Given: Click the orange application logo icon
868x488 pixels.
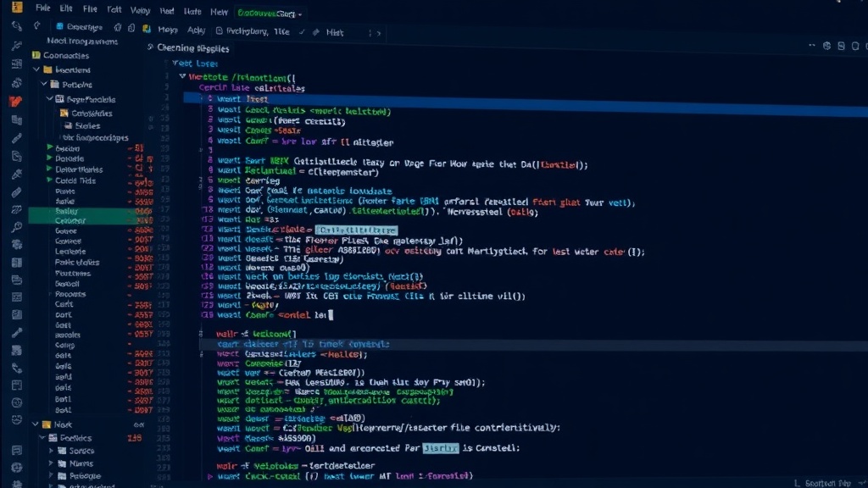Looking at the screenshot, I should (17, 7).
